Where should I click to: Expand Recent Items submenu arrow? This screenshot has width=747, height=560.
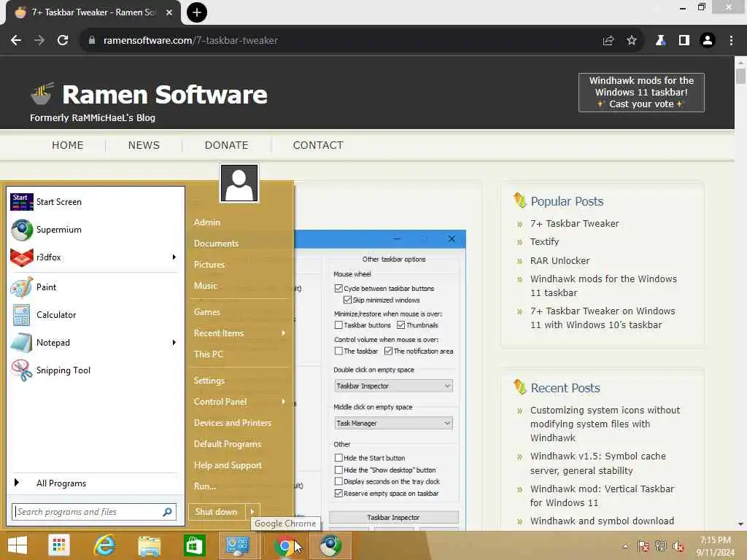tap(284, 332)
